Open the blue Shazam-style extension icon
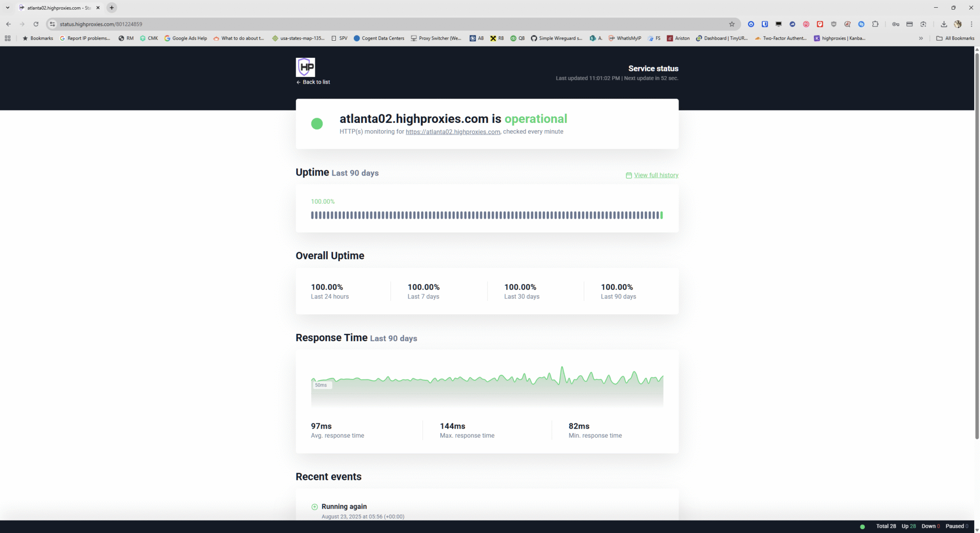Image resolution: width=980 pixels, height=533 pixels. click(861, 24)
